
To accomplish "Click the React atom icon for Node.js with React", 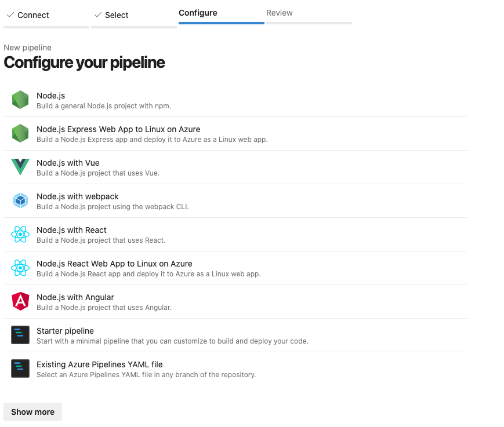I will click(x=20, y=235).
